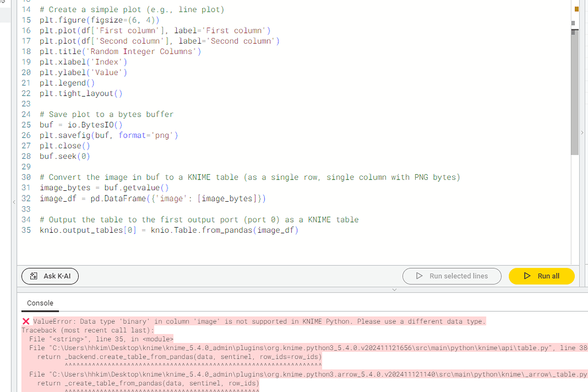Click the scrollbar up arrow on the right
The width and height of the screenshot is (588, 392).
573,23
